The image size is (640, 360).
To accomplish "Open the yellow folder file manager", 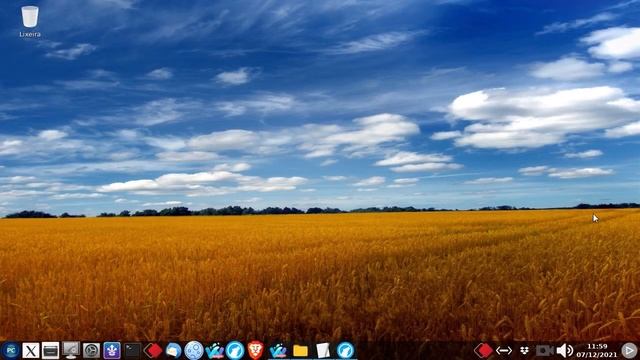I will pos(300,351).
